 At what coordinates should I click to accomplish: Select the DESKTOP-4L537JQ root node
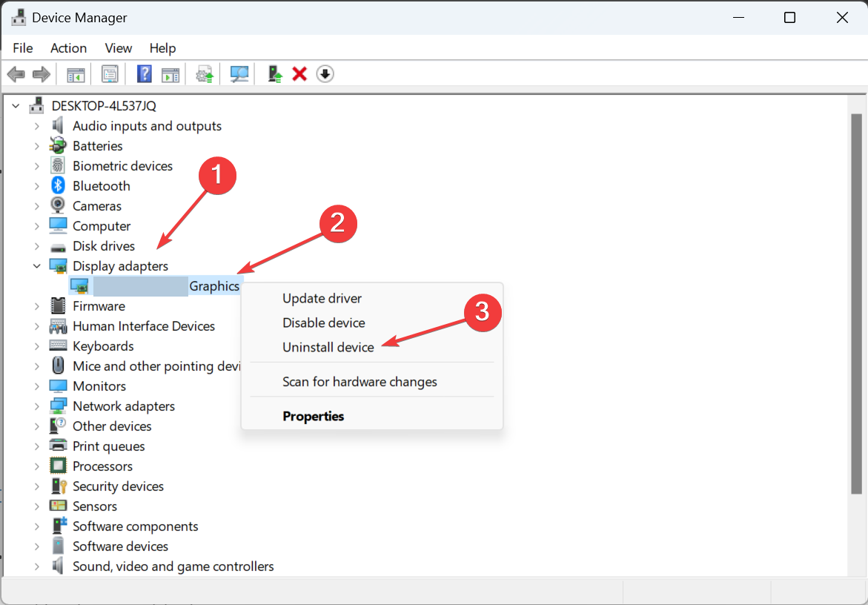coord(104,105)
